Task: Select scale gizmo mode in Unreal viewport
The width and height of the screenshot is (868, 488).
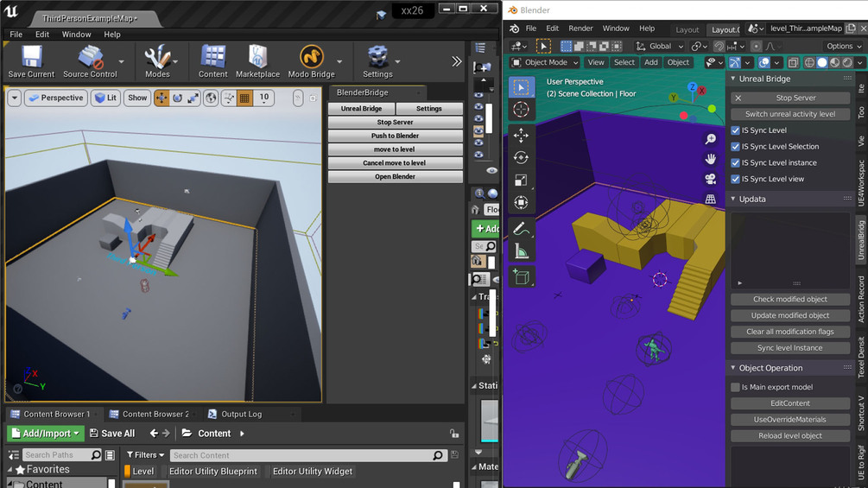Action: pyautogui.click(x=193, y=98)
